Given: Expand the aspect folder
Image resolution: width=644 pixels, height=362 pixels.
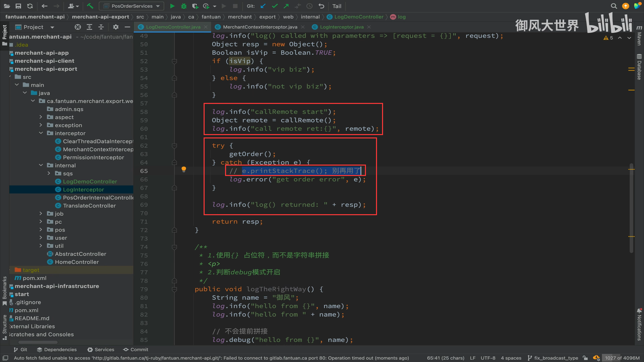Looking at the screenshot, I should pyautogui.click(x=41, y=117).
